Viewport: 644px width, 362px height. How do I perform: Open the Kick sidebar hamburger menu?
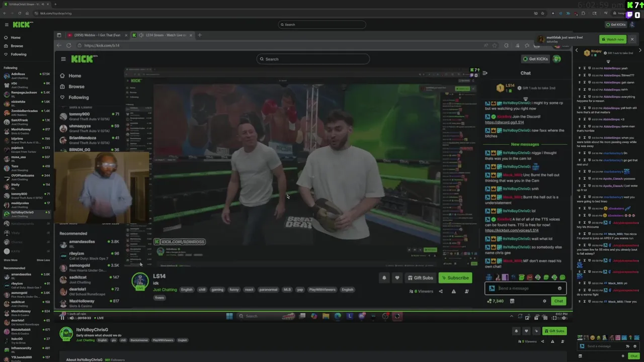coord(7,25)
